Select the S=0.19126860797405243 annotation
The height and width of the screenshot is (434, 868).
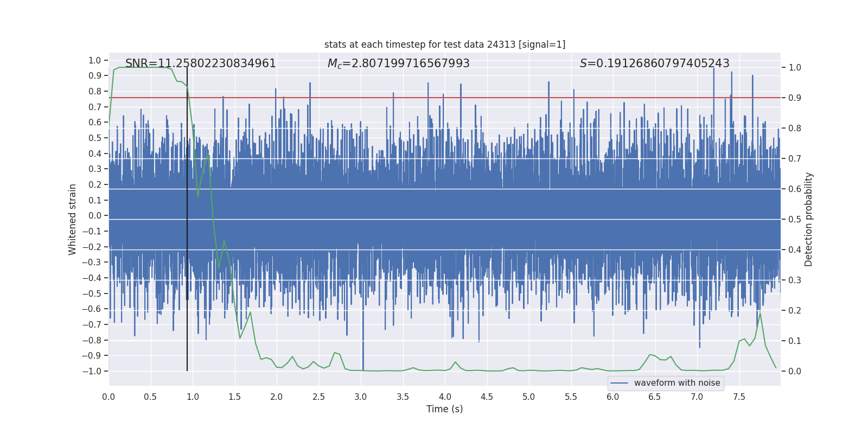(x=655, y=63)
